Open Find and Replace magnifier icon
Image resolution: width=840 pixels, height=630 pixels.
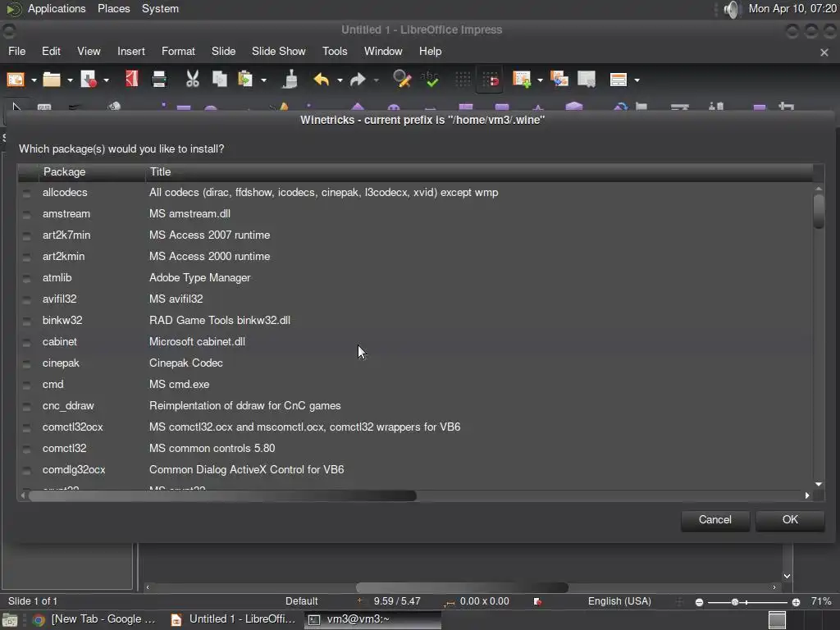[402, 80]
